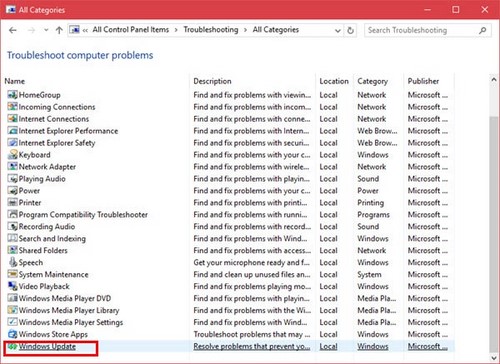Go up one level with Up arrow
Image resolution: width=500 pixels, height=364 pixels.
[x=59, y=30]
